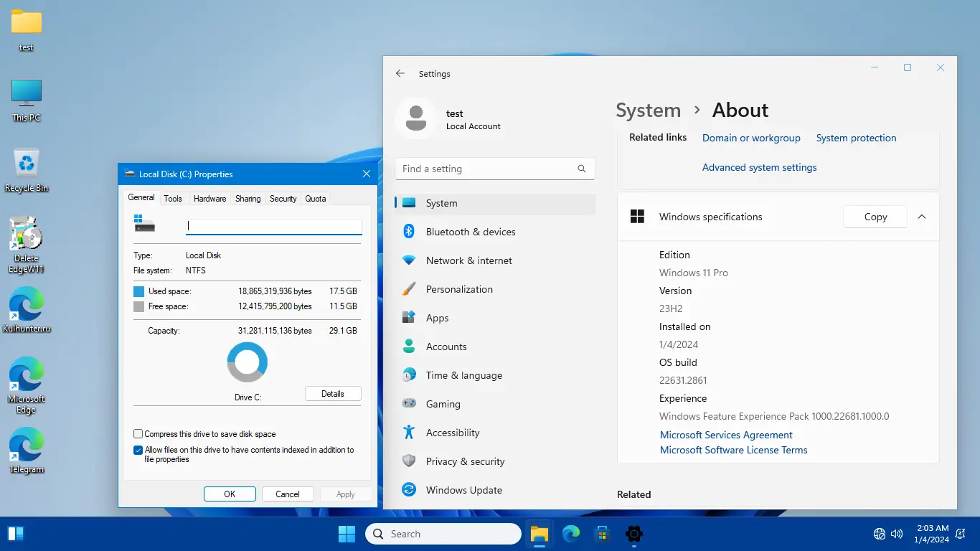Copy the Windows specifications
Image resolution: width=980 pixels, height=551 pixels.
875,217
